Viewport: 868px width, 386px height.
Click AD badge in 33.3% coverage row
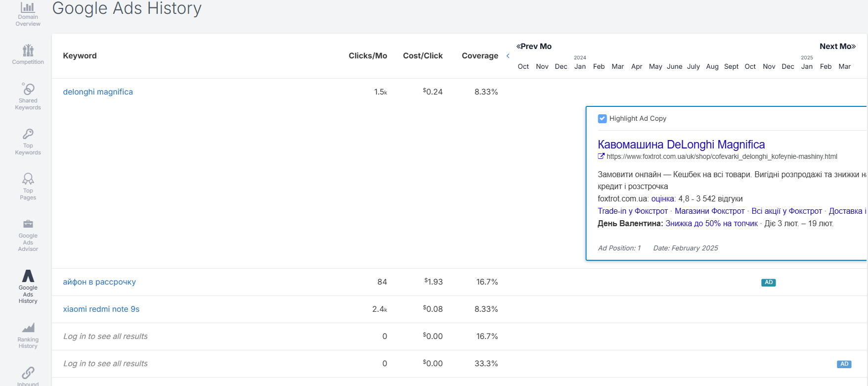pyautogui.click(x=844, y=364)
